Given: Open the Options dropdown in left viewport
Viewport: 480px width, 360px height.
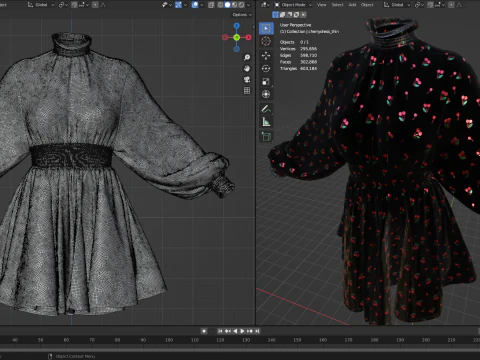Looking at the screenshot, I should (x=242, y=15).
